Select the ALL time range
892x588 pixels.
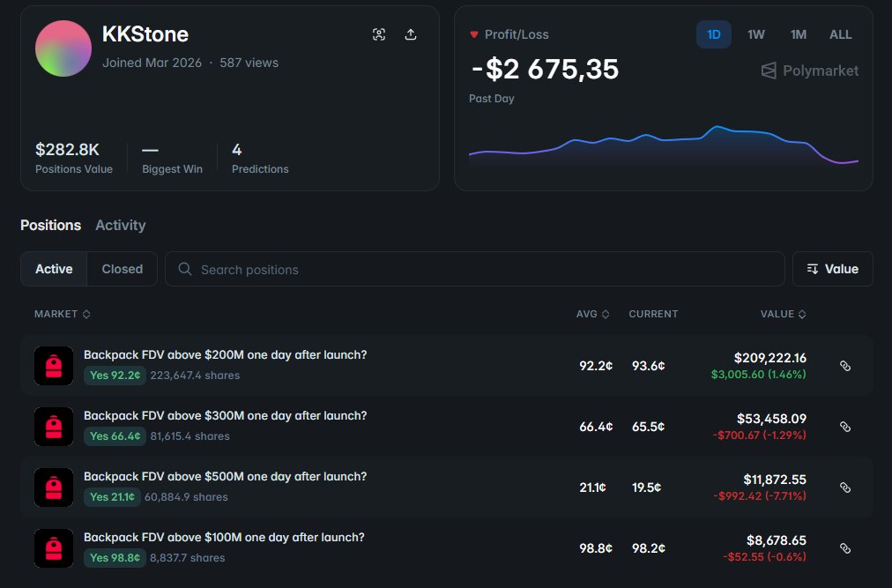click(x=840, y=34)
